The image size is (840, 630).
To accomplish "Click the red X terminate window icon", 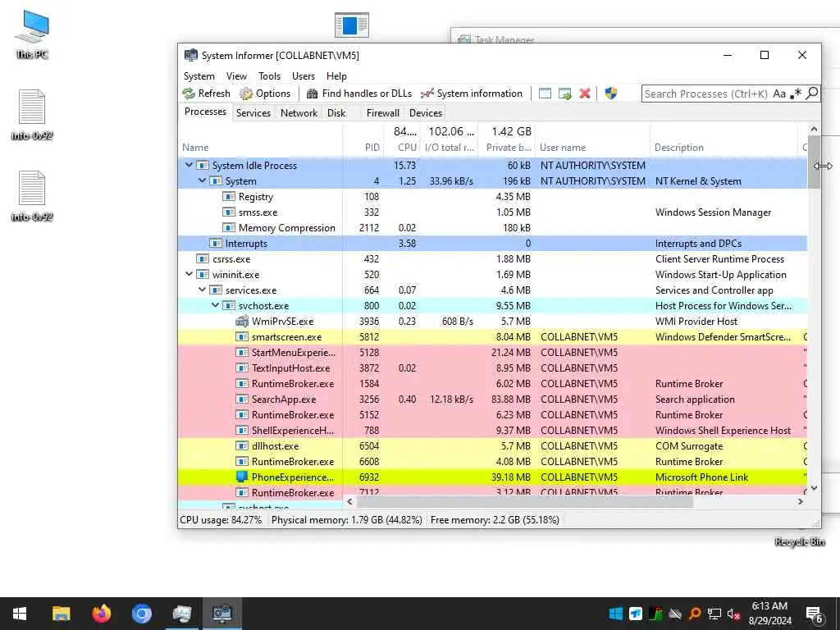I will pyautogui.click(x=584, y=94).
